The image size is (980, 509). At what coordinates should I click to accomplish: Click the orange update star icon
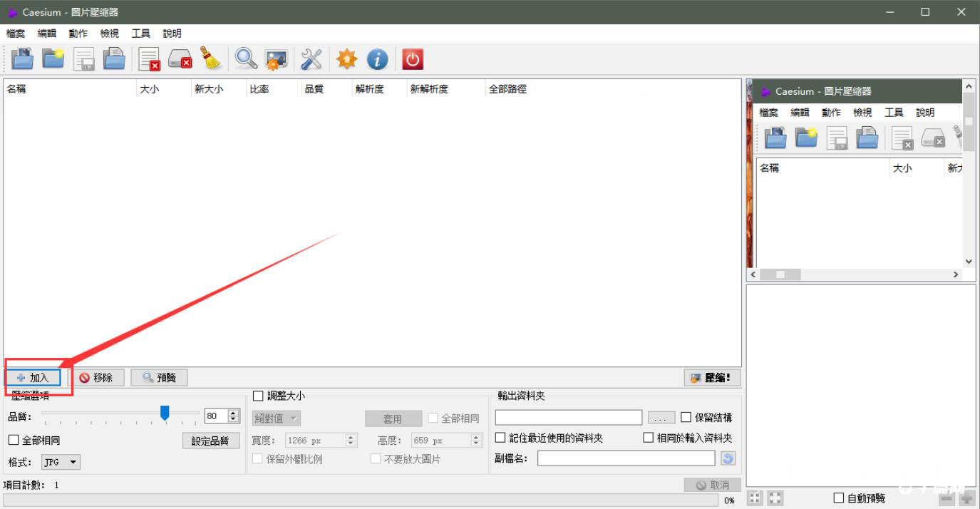(x=346, y=59)
